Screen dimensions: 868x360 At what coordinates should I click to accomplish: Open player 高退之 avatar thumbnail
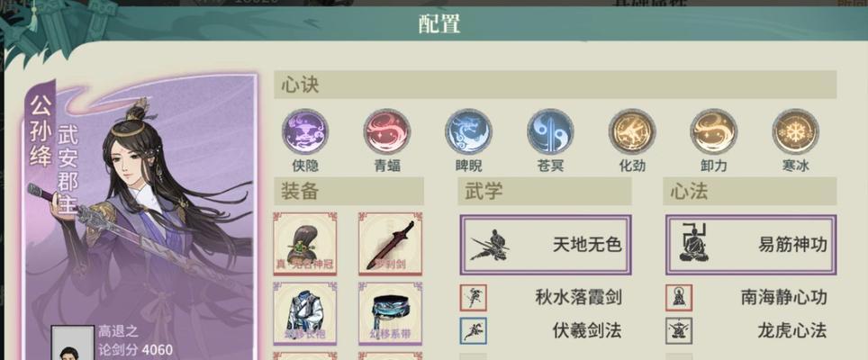click(73, 343)
